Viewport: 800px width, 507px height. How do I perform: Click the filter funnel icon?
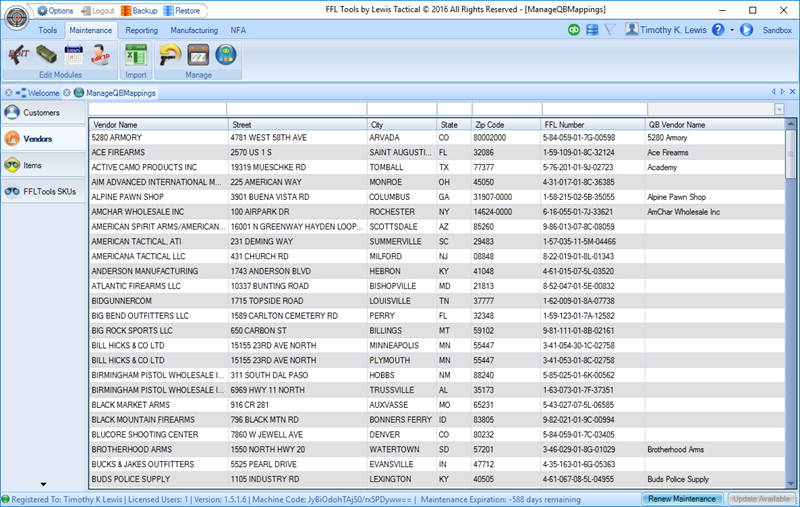pyautogui.click(x=610, y=30)
